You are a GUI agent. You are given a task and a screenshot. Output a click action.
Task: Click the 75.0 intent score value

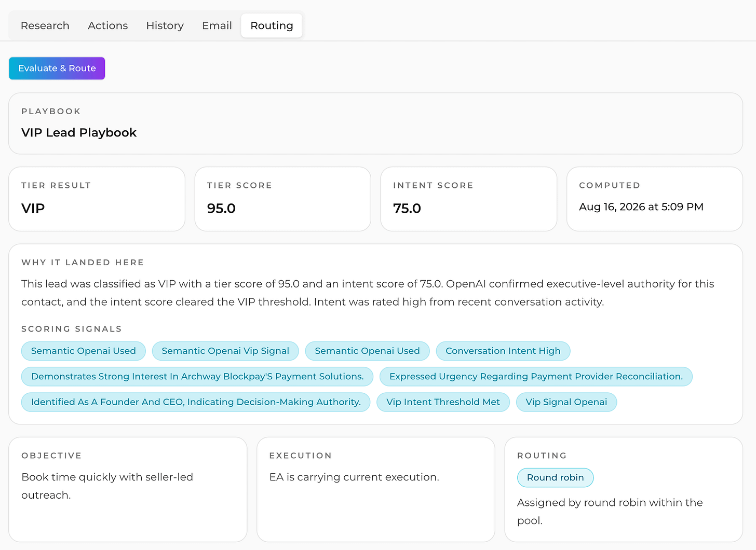click(x=407, y=208)
